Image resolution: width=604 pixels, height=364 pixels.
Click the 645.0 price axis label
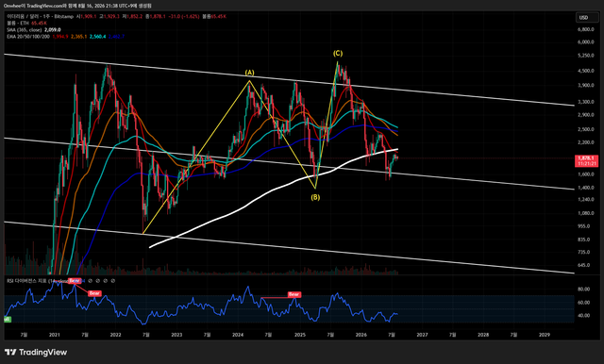click(x=584, y=265)
